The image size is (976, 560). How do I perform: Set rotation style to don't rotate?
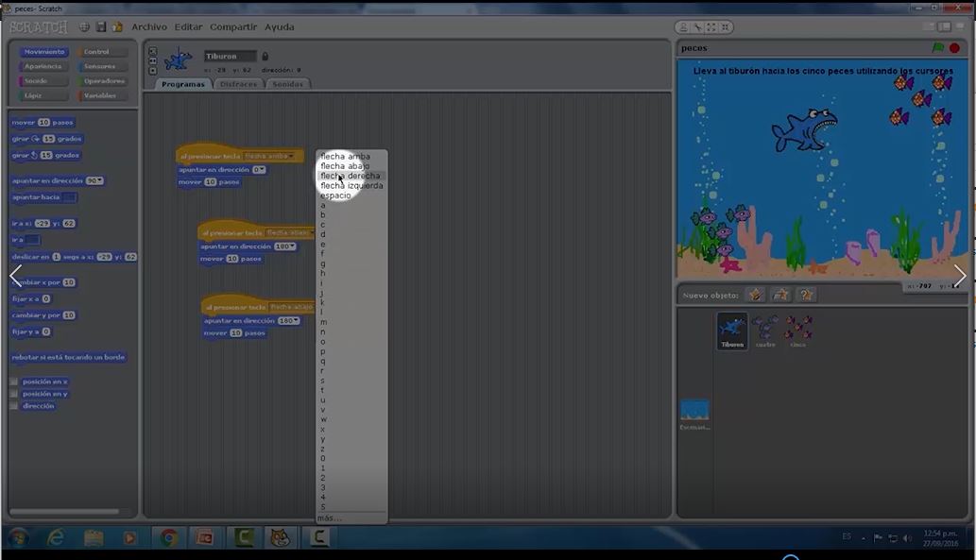coord(153,71)
